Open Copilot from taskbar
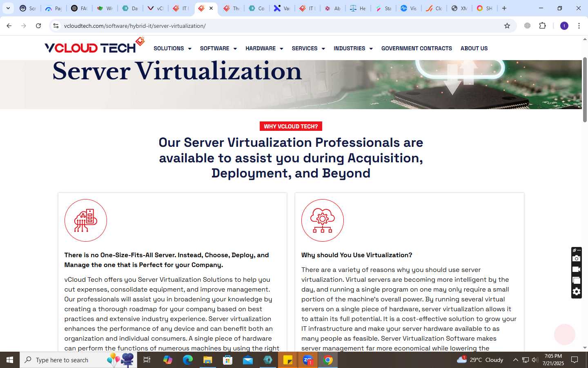Image resolution: width=588 pixels, height=368 pixels. coord(167,360)
